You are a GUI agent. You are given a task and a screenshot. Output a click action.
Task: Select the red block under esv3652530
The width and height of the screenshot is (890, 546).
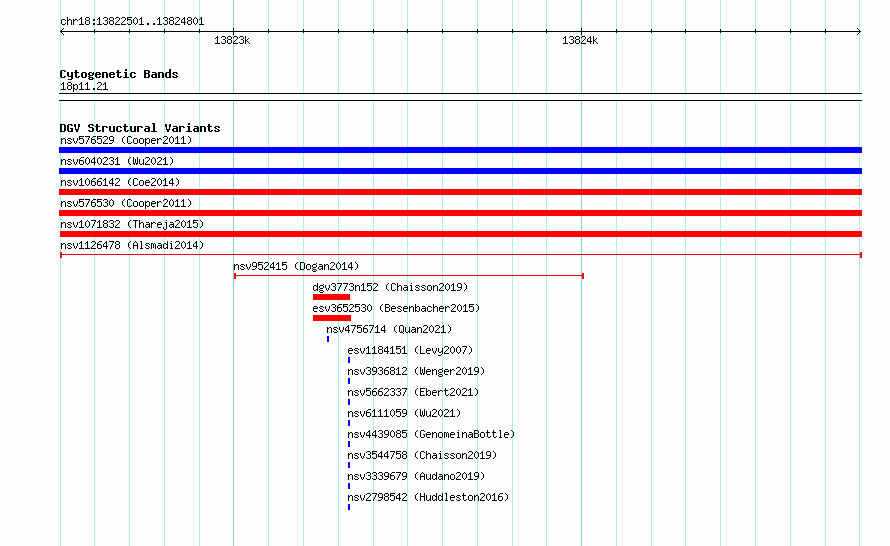[x=331, y=318]
